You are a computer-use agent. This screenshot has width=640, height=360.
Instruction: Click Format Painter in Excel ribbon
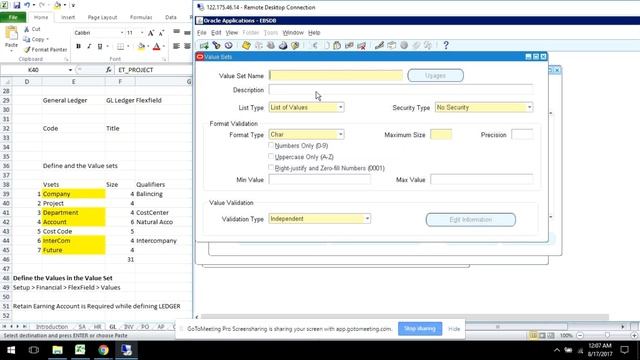click(45, 49)
